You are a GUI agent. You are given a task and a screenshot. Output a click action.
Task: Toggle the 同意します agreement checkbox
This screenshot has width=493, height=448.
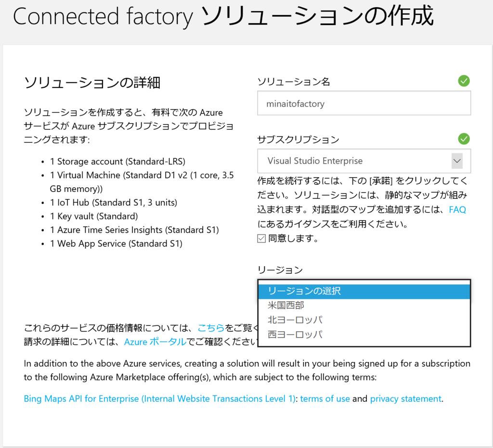tap(261, 239)
